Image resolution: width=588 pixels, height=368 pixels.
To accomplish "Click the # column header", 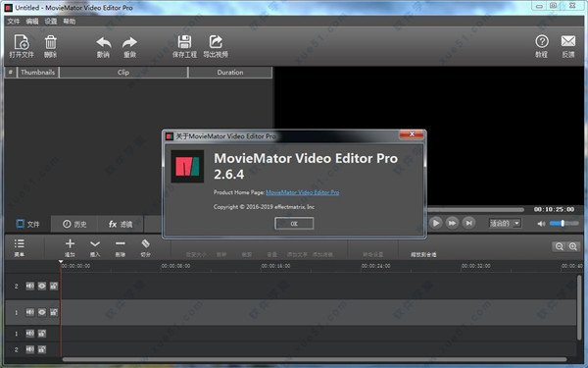I will tap(11, 72).
